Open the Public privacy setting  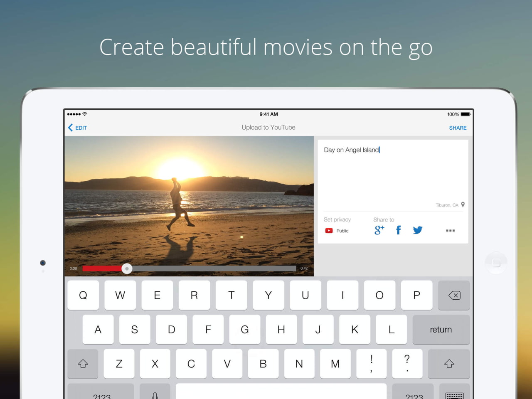click(x=337, y=231)
